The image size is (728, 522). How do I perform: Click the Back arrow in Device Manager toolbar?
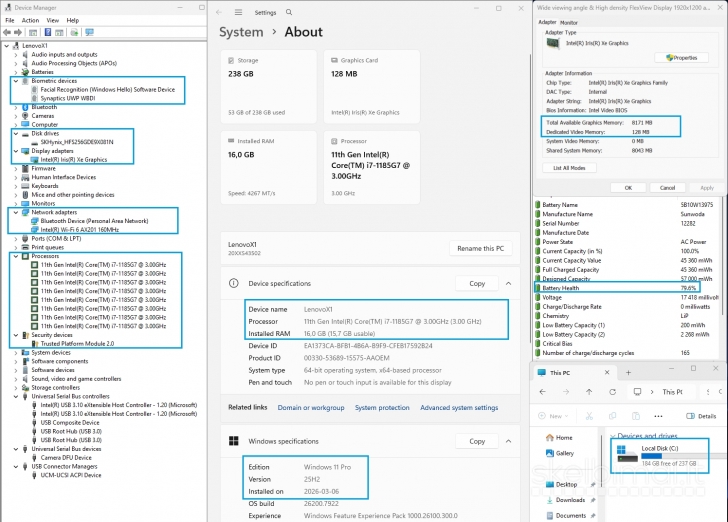[7, 32]
